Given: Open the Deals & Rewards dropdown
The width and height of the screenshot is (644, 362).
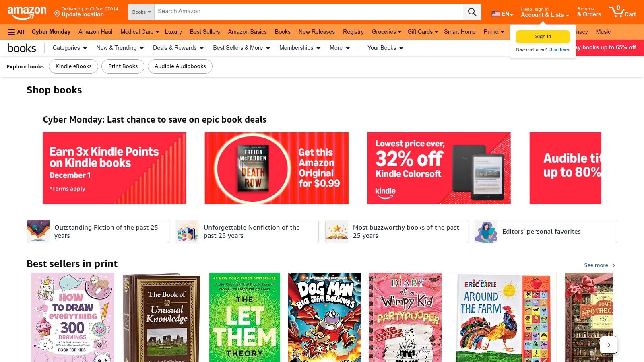Looking at the screenshot, I should click(178, 48).
